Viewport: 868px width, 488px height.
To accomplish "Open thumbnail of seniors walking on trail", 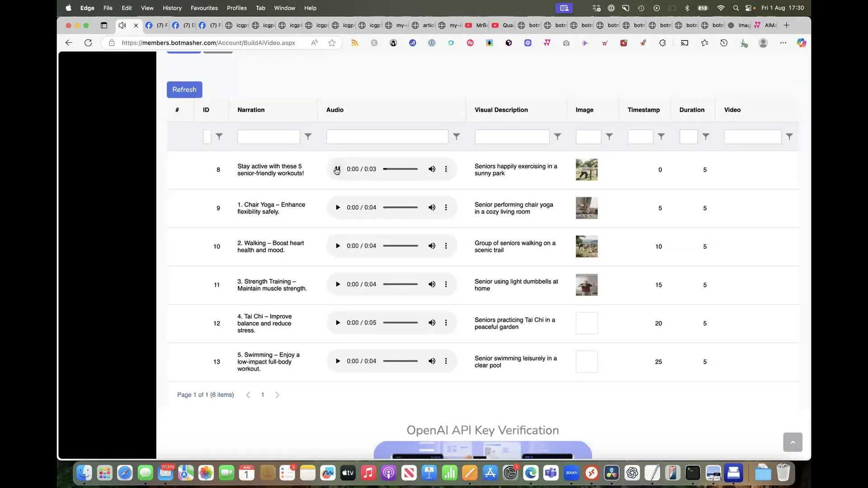I will [x=587, y=246].
